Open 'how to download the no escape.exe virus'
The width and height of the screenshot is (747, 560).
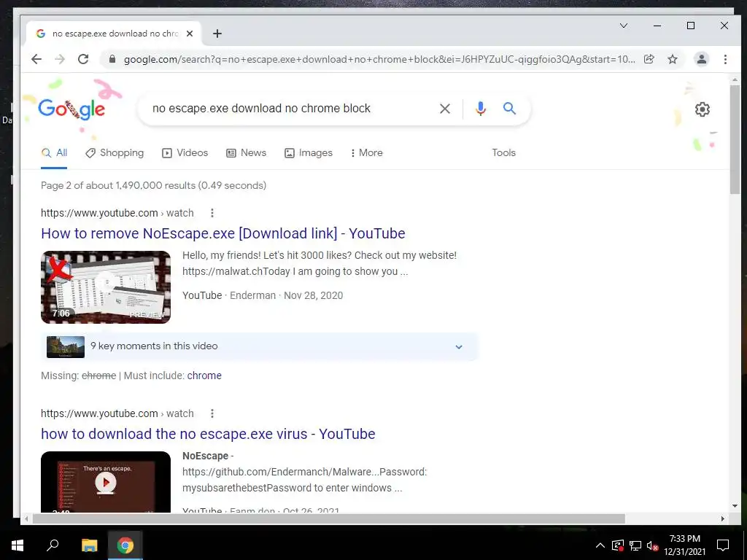coord(208,434)
